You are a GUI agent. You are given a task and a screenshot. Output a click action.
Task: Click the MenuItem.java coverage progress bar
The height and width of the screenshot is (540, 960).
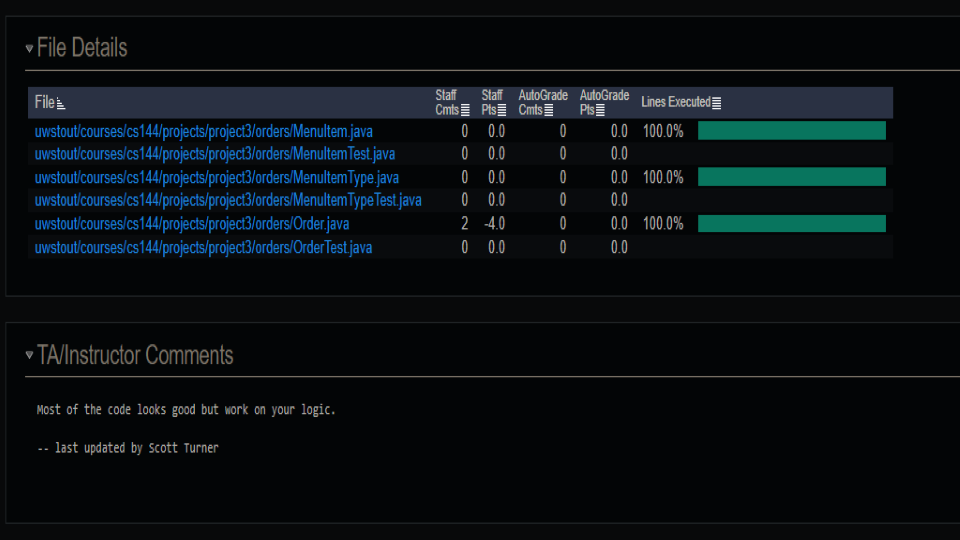coord(792,130)
